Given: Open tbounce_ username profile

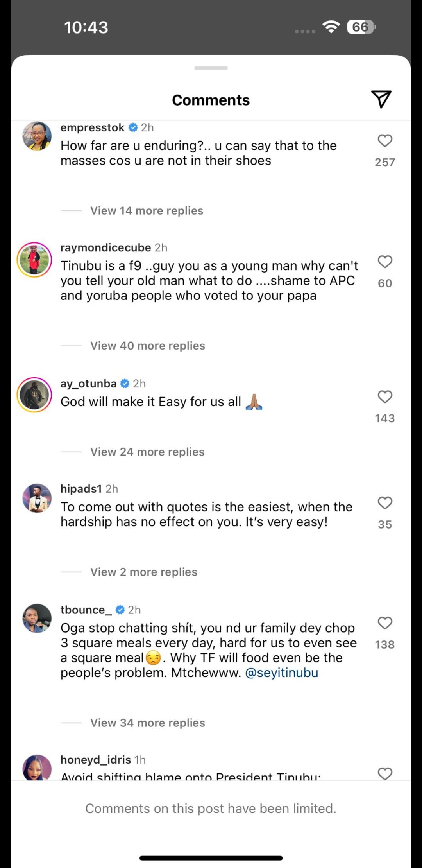Looking at the screenshot, I should [x=86, y=610].
